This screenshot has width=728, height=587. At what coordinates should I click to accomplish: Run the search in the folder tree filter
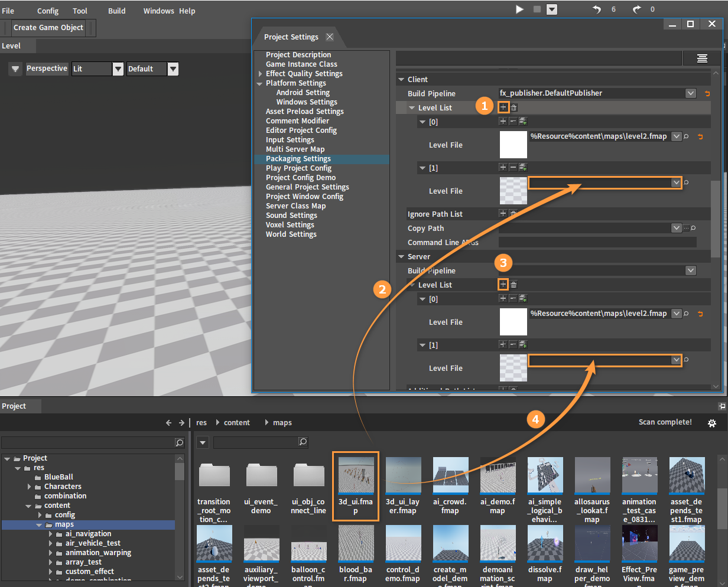[x=180, y=442]
